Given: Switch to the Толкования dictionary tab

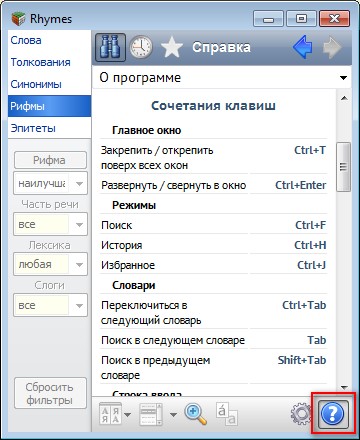Looking at the screenshot, I should [x=49, y=62].
